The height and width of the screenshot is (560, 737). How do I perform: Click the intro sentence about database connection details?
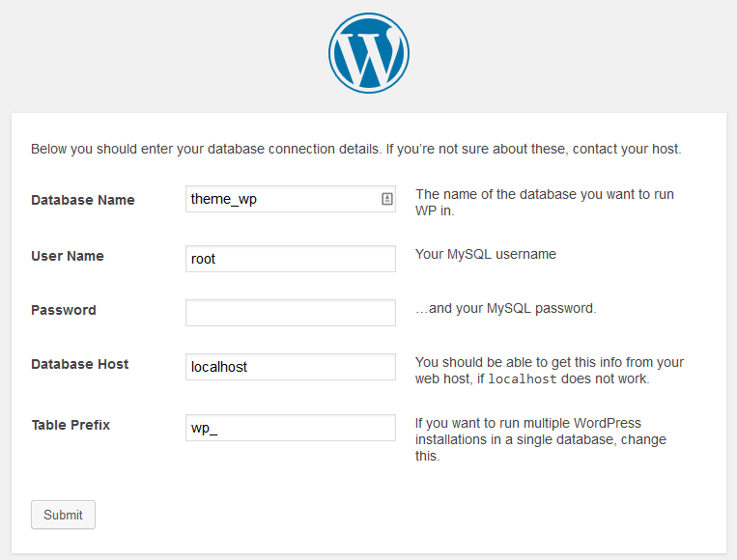coord(355,149)
